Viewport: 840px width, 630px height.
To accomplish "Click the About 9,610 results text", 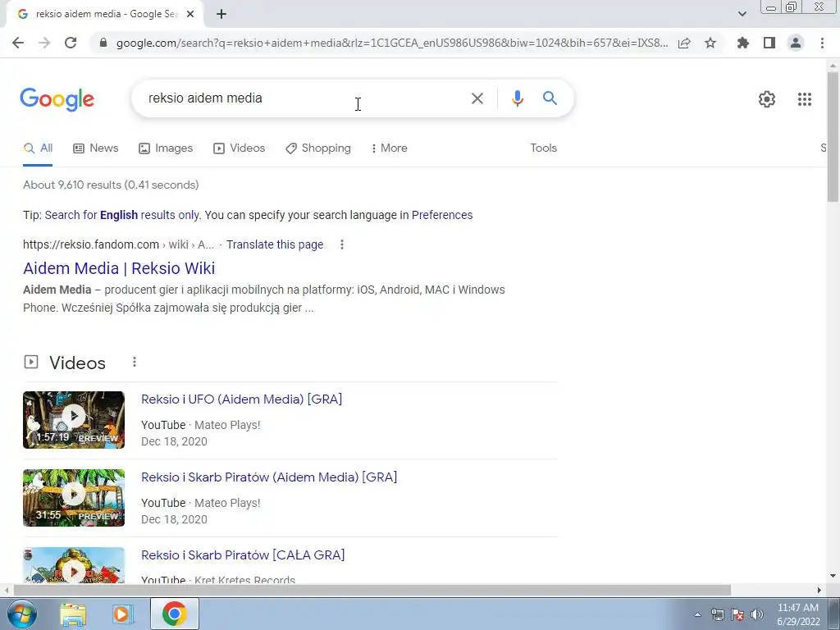I will 111,185.
